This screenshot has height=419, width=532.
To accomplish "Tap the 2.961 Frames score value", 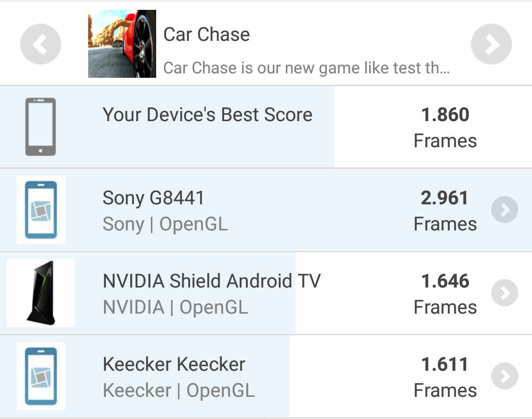I will (x=445, y=211).
